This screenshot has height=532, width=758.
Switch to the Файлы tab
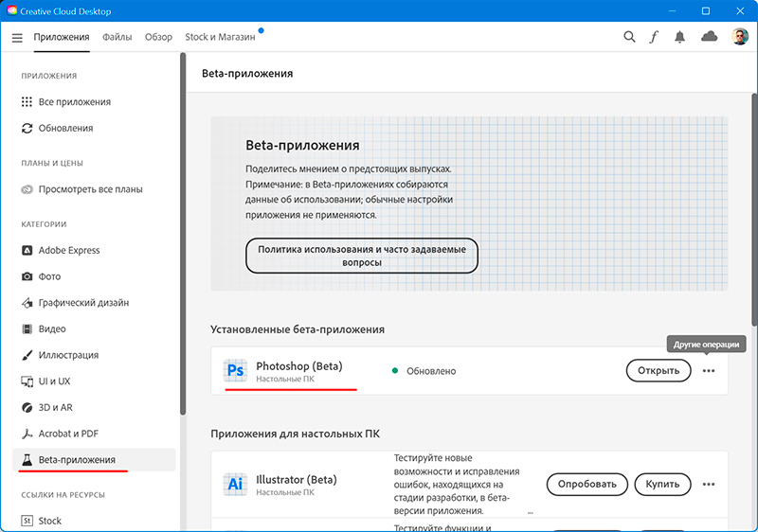pyautogui.click(x=117, y=37)
